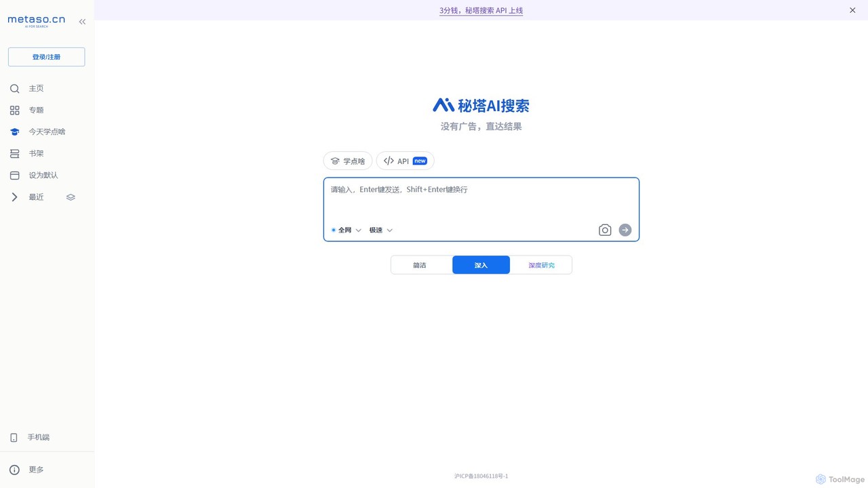Open the 极速 speed dropdown
Image resolution: width=868 pixels, height=488 pixels.
tap(381, 230)
